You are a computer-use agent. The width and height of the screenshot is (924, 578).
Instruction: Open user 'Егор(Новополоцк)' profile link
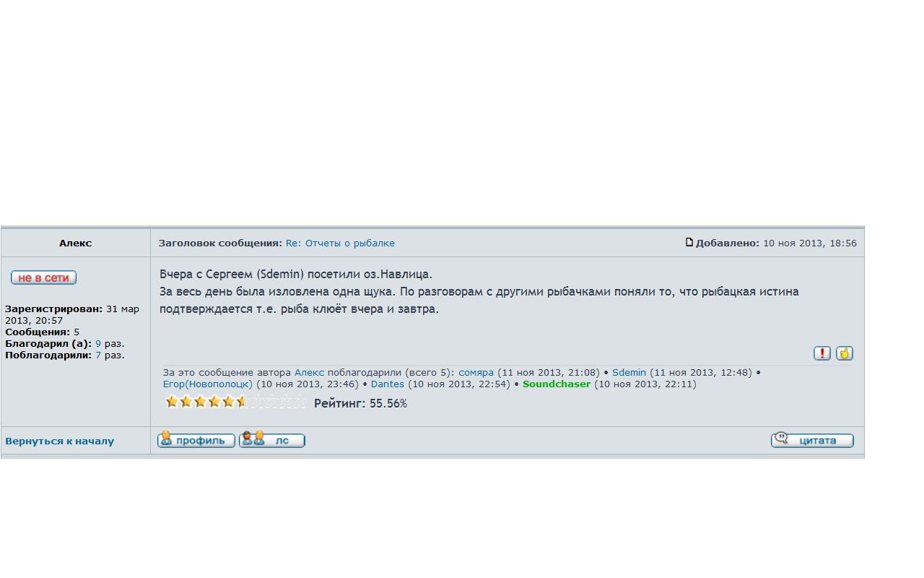pyautogui.click(x=208, y=384)
